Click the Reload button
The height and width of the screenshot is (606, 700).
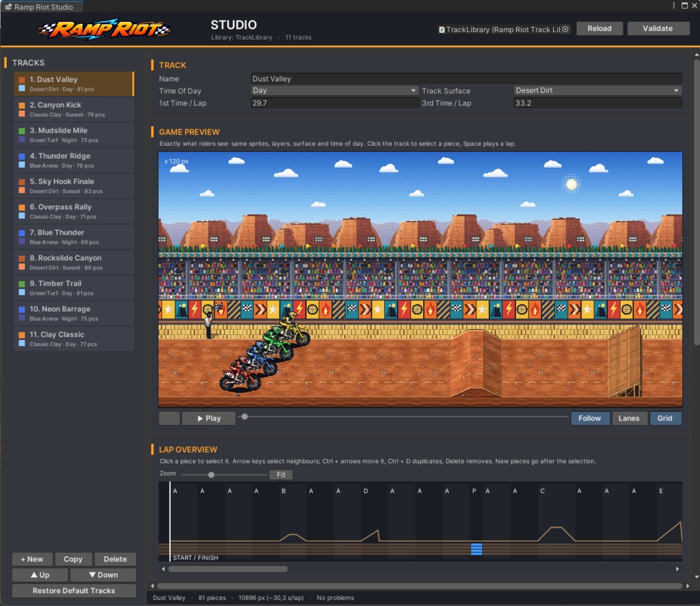tap(599, 29)
